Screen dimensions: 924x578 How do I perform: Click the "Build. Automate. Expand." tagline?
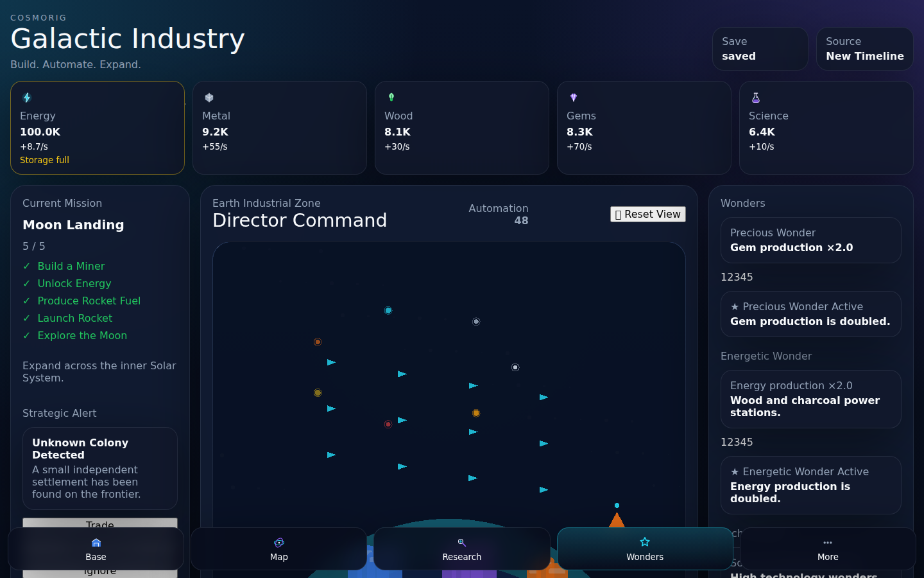tap(76, 64)
